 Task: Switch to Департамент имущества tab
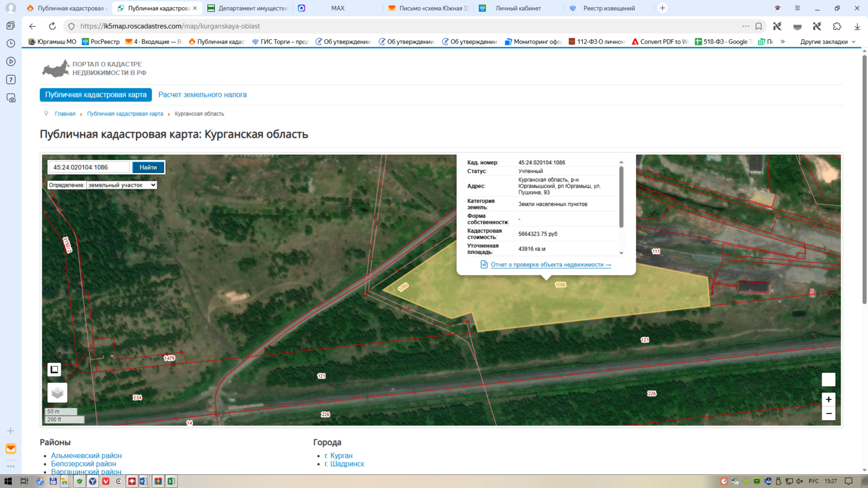[248, 8]
